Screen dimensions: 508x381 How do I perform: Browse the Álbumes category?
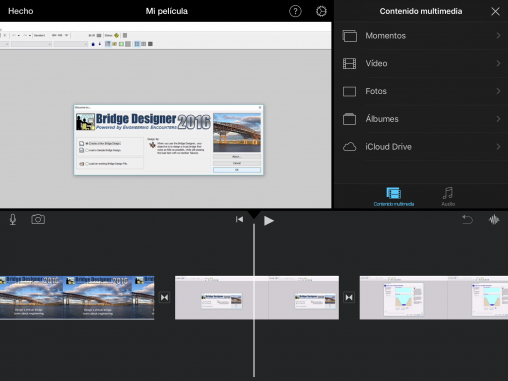[421, 119]
